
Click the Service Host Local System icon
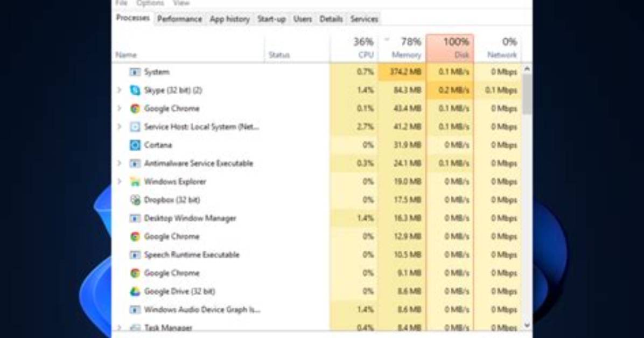pyautogui.click(x=135, y=127)
